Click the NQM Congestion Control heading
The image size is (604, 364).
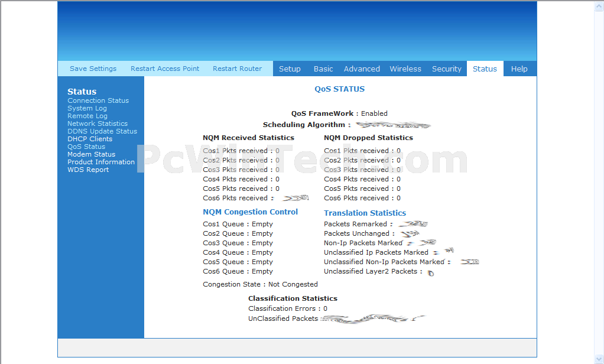point(251,212)
